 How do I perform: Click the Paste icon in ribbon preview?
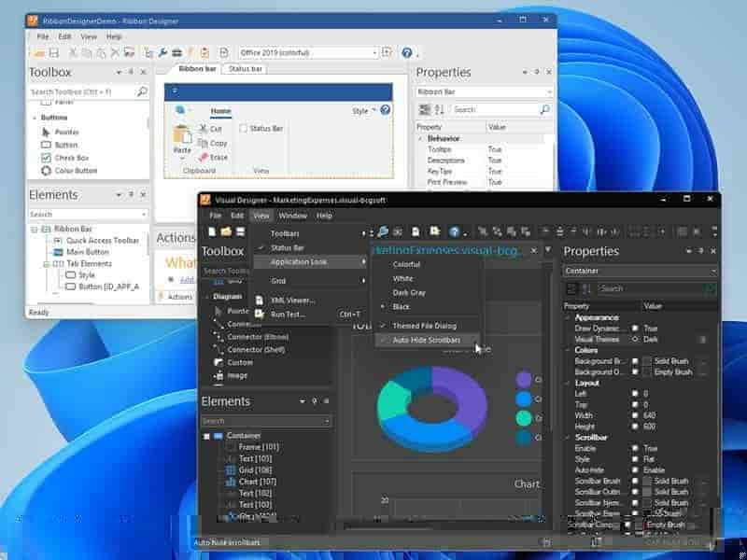point(181,134)
